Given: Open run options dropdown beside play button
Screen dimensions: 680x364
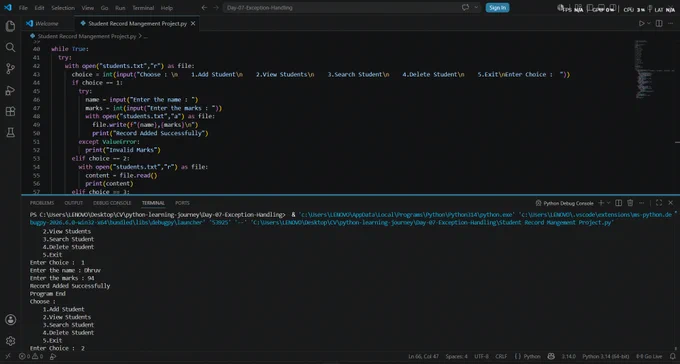Looking at the screenshot, I should tap(649, 23).
